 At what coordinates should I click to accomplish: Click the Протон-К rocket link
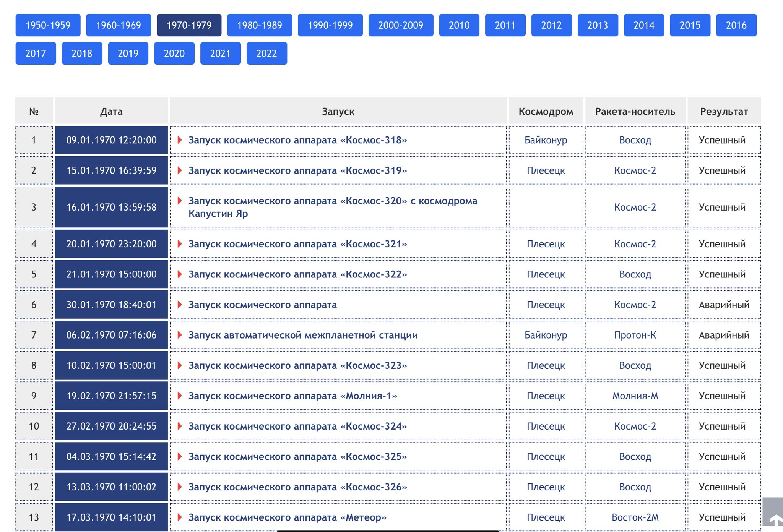[x=635, y=335]
